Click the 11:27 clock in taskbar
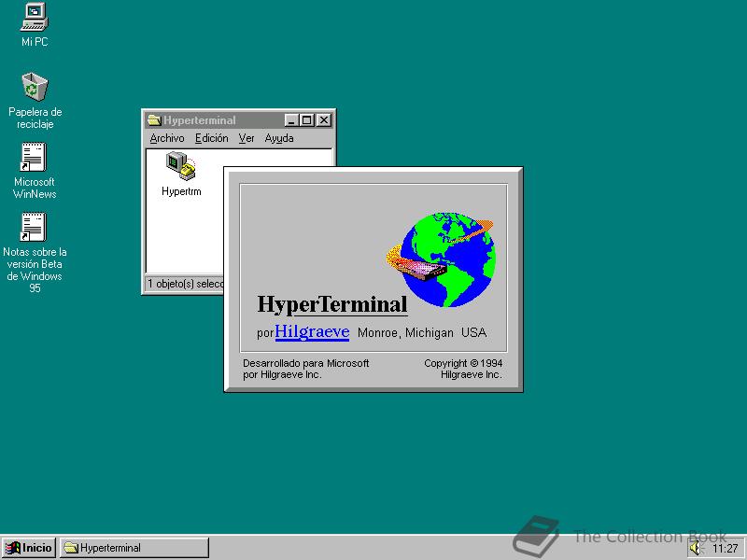Screen dimensions: 747x560 (726, 549)
